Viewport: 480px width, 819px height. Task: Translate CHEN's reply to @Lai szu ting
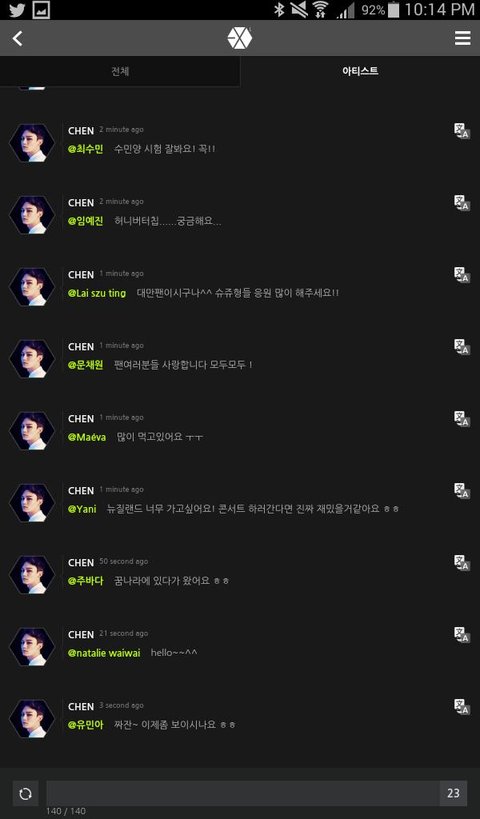[x=461, y=275]
